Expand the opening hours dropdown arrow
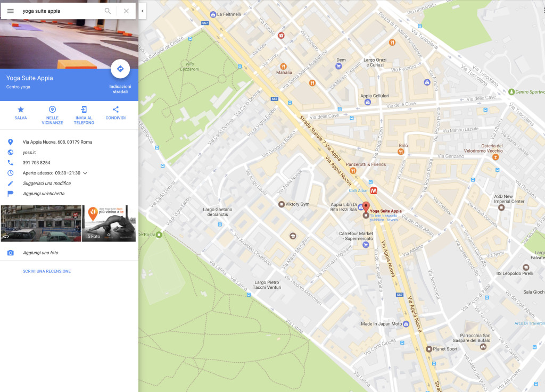The height and width of the screenshot is (392, 545). tap(85, 173)
